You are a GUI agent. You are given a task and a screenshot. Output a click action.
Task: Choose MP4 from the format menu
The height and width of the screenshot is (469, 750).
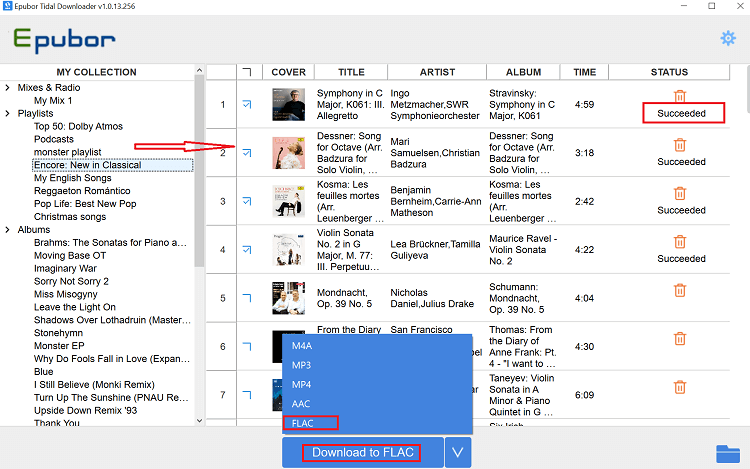[377, 384]
